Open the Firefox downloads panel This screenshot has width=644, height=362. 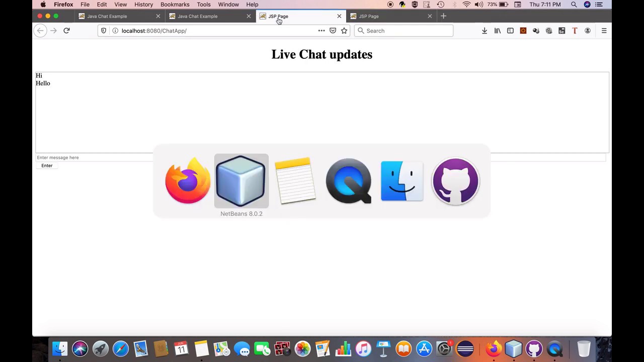(x=485, y=31)
